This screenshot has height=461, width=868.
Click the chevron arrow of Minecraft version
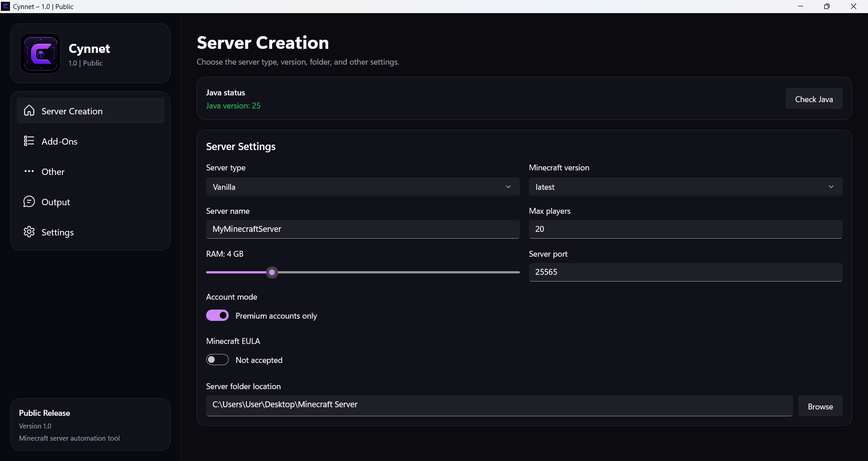point(831,187)
